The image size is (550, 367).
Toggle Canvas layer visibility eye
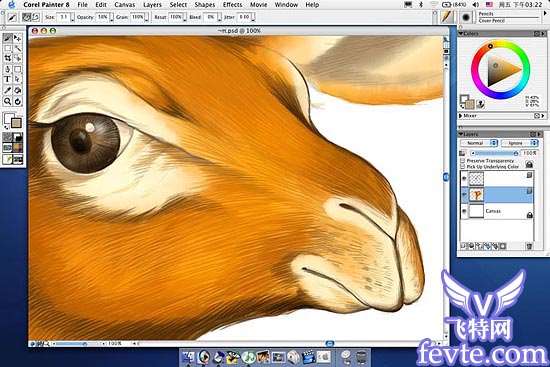tap(464, 211)
